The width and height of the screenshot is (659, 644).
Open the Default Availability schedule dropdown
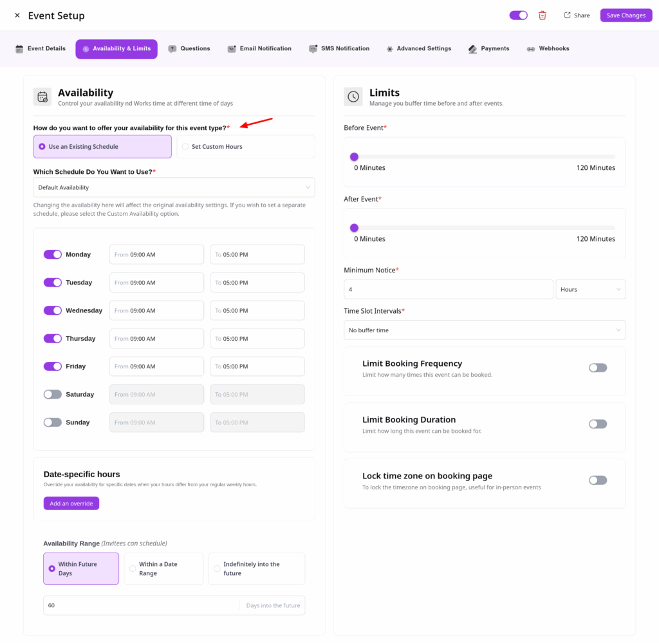(174, 187)
